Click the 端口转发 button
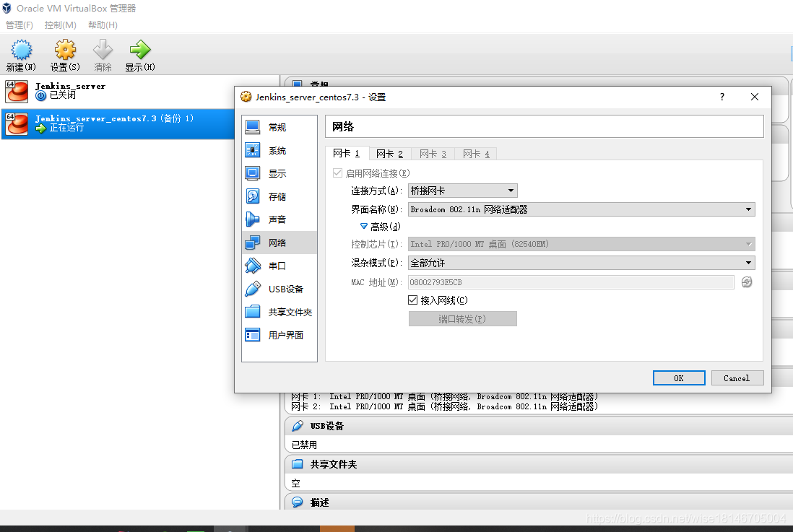 462,318
